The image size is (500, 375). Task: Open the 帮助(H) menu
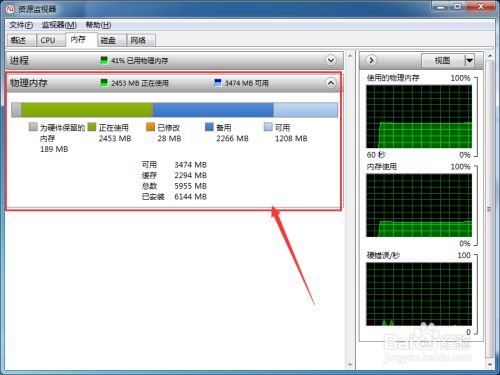pyautogui.click(x=98, y=25)
